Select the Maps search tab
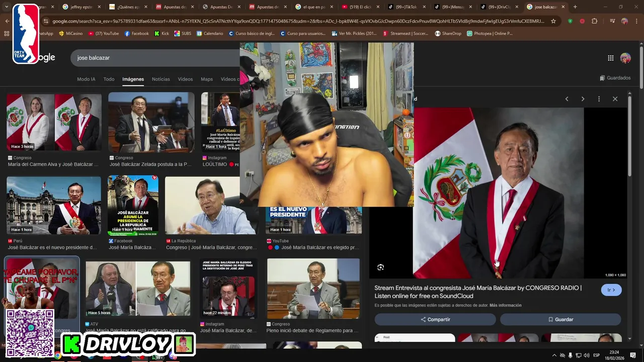Viewport: 644px width, 362px height. pos(207,79)
